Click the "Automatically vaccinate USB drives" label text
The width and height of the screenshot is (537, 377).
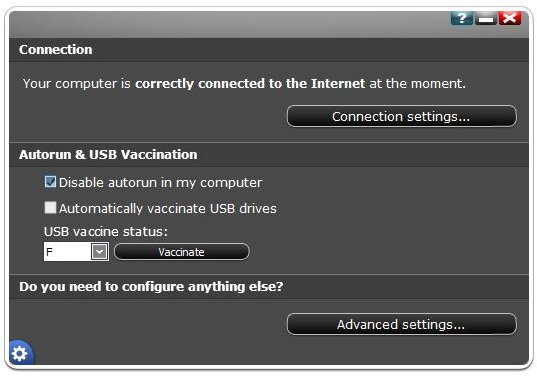[x=167, y=208]
